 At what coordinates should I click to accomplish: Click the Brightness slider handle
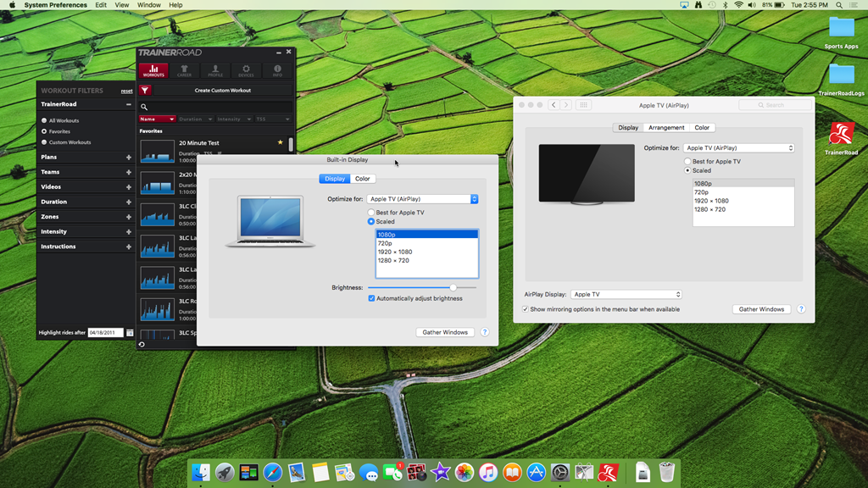coord(453,288)
